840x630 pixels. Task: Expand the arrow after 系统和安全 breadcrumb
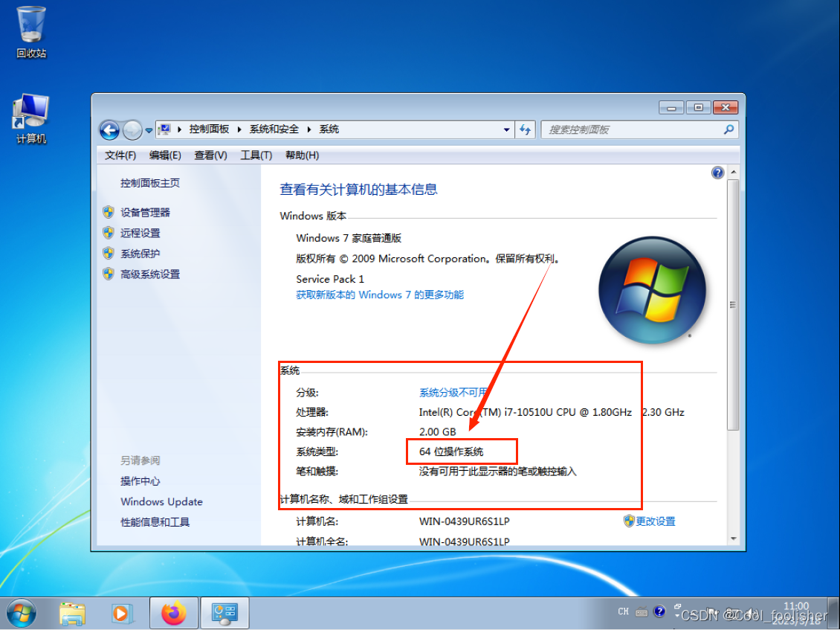pos(309,129)
